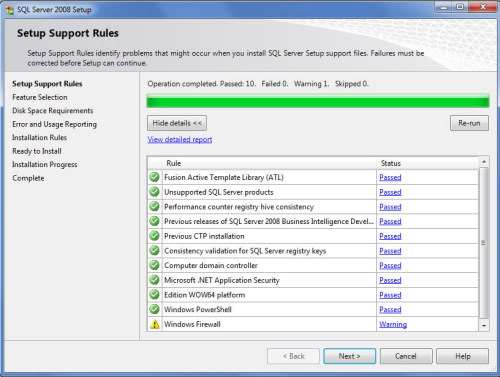Open Passed status for Previous CTP installation
500x377 pixels.
coord(390,236)
